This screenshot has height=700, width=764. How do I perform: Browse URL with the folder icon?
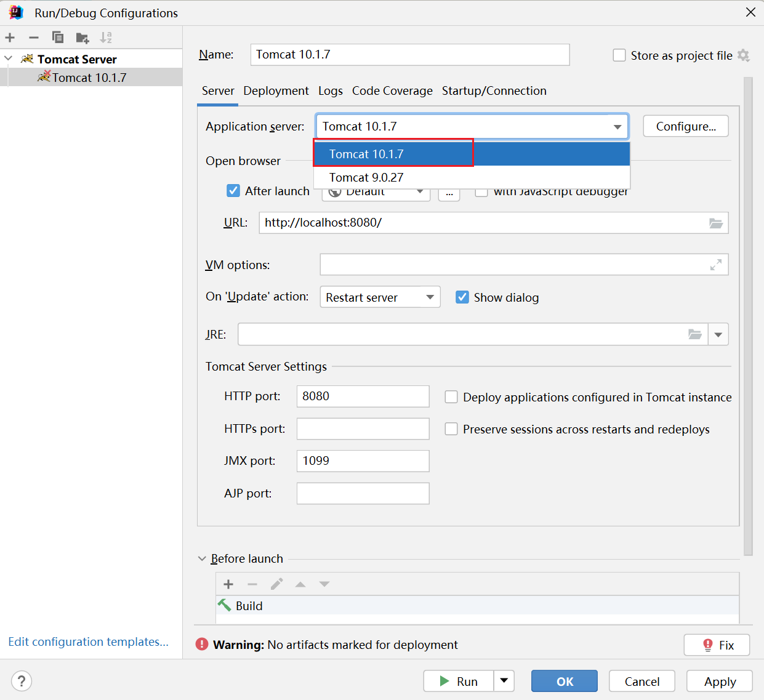tap(715, 223)
